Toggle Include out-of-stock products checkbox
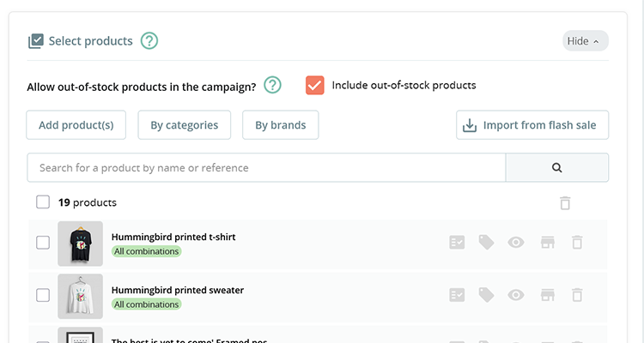Image resolution: width=644 pixels, height=343 pixels. tap(315, 86)
